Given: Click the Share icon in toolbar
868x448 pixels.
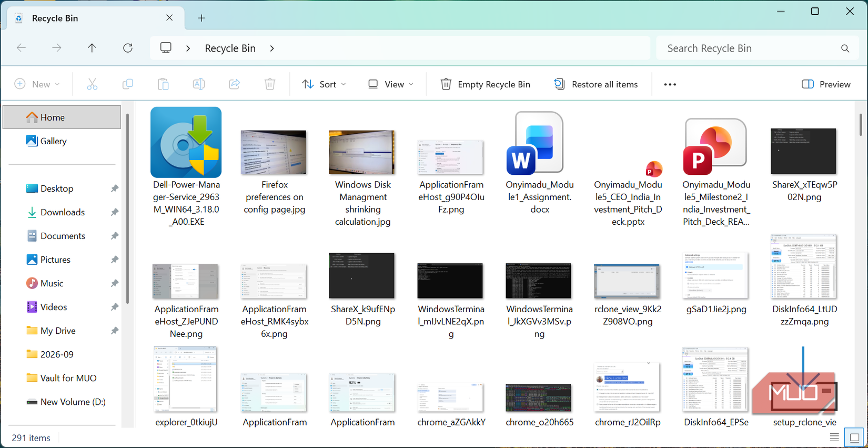Looking at the screenshot, I should 234,84.
